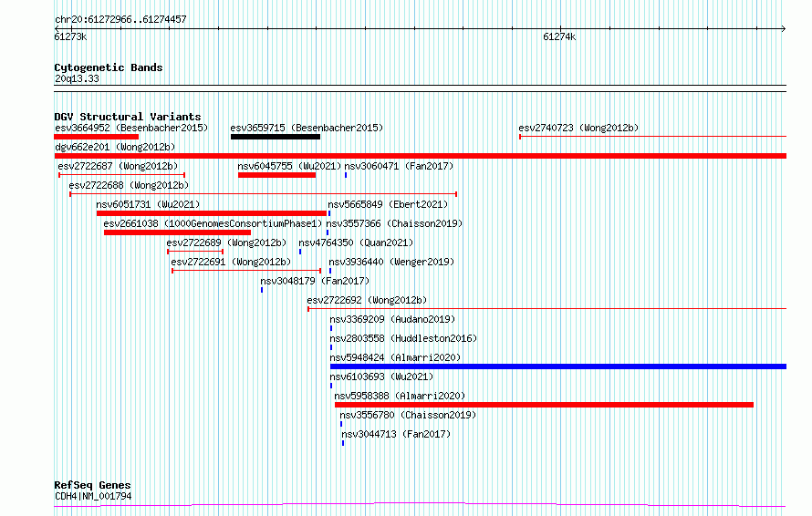Open nsv6103693 (Wu2021) variant label

click(x=381, y=377)
